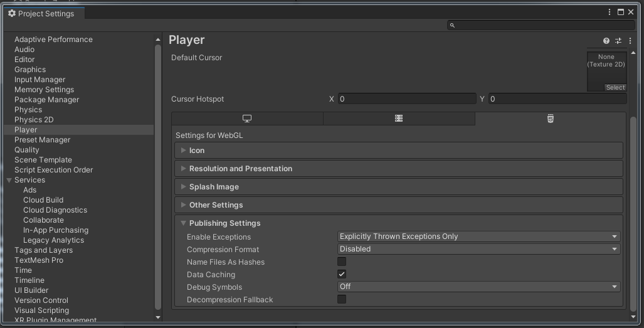Open Timeline settings
The width and height of the screenshot is (644, 328).
pos(29,280)
